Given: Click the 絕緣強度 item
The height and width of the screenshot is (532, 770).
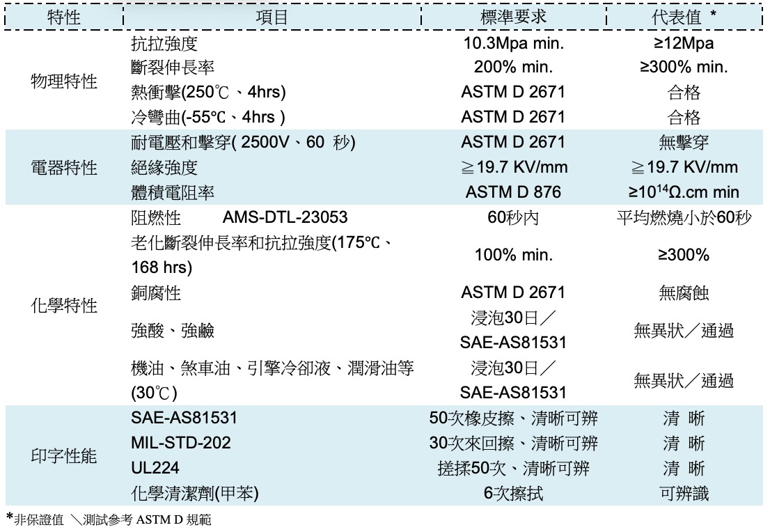Looking at the screenshot, I should 164,167.
